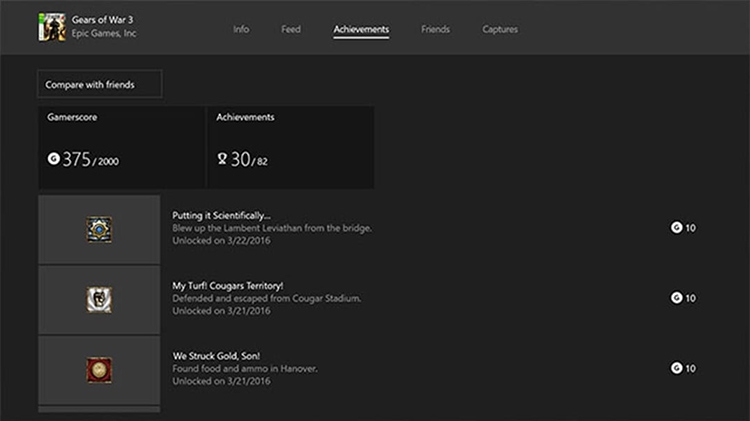
Task: Open We Struck Gold, Son! title
Action: pyautogui.click(x=216, y=356)
